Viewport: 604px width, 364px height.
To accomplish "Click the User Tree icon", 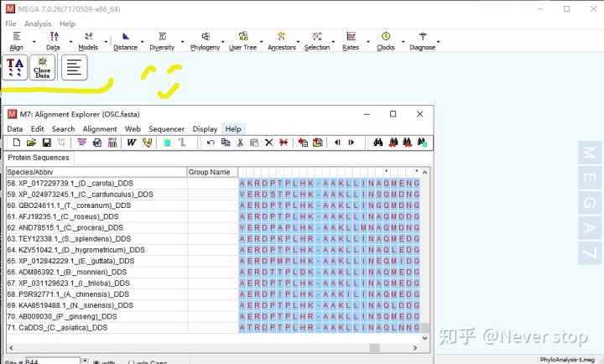I will (x=243, y=37).
